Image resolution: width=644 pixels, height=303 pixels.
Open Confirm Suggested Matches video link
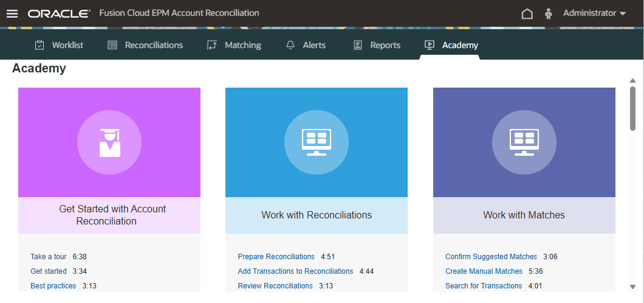coord(492,257)
